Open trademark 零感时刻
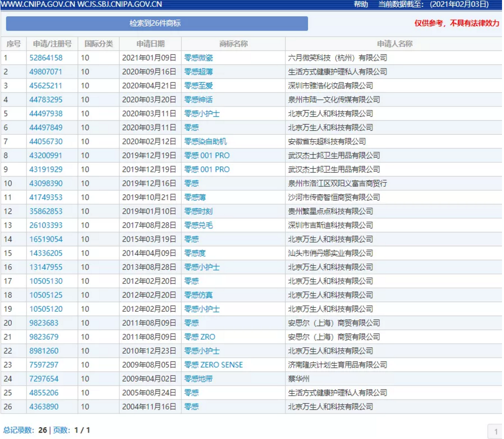This screenshot has width=504, height=439. point(198,211)
